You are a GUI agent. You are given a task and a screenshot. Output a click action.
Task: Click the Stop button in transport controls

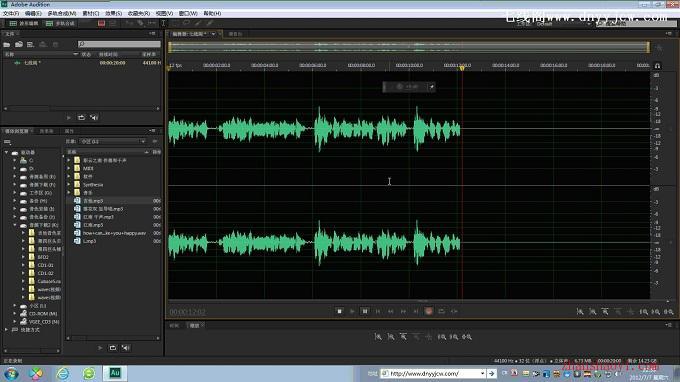coord(340,311)
